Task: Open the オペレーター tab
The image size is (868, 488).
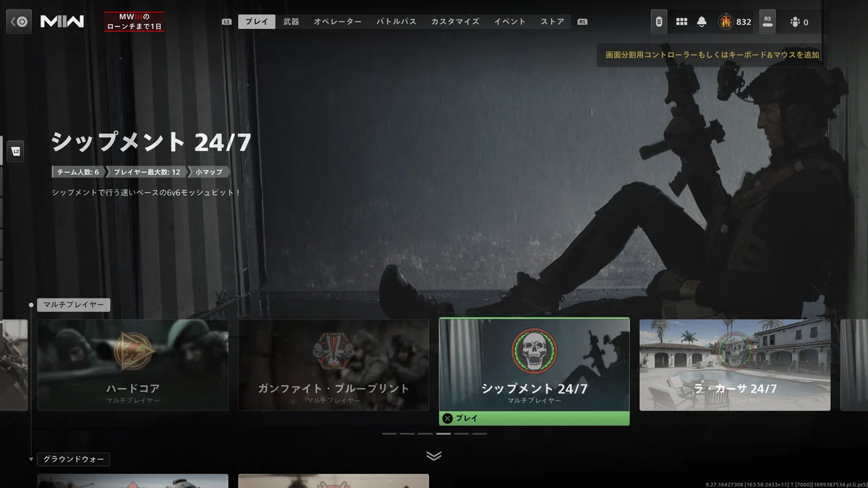Action: point(338,22)
